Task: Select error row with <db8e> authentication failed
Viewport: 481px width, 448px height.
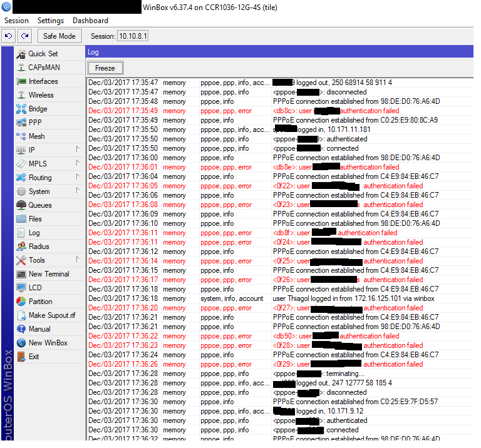Action: (281, 167)
